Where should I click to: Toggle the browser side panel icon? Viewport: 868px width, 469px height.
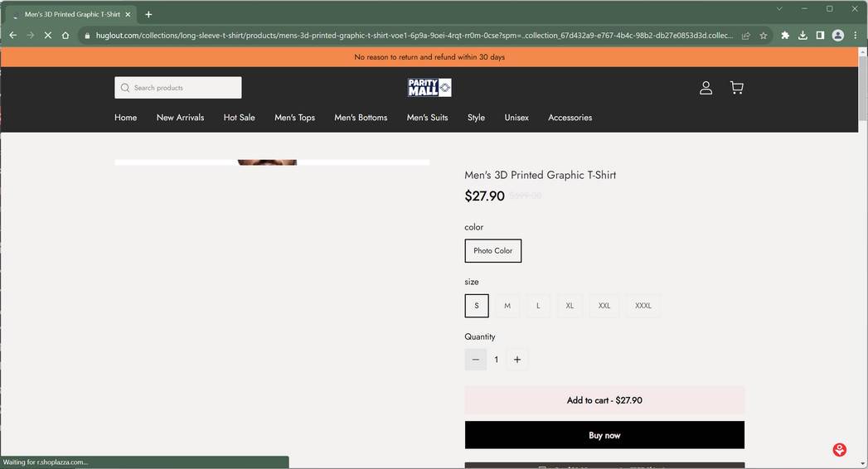click(x=821, y=36)
